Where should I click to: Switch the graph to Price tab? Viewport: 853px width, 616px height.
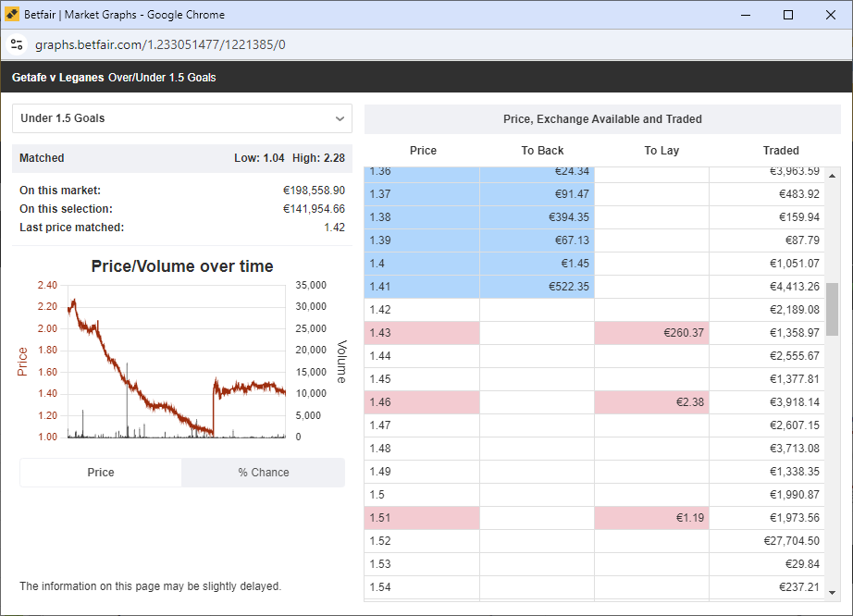(101, 473)
